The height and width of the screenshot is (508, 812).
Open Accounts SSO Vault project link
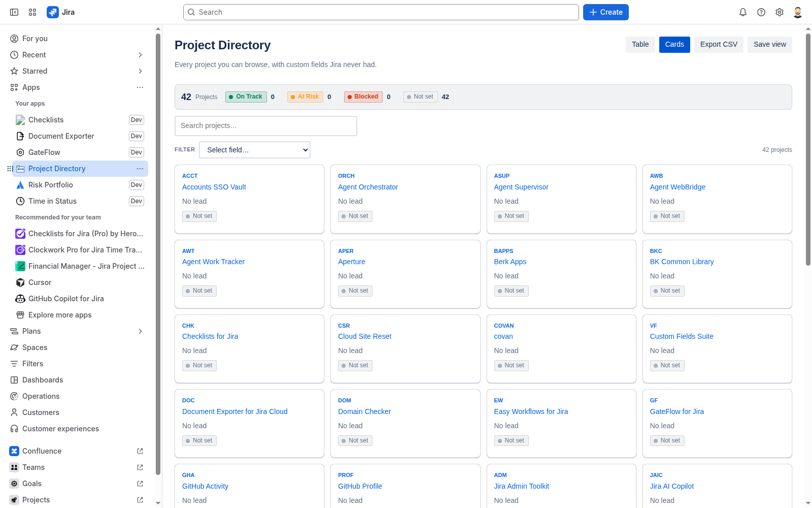[214, 187]
